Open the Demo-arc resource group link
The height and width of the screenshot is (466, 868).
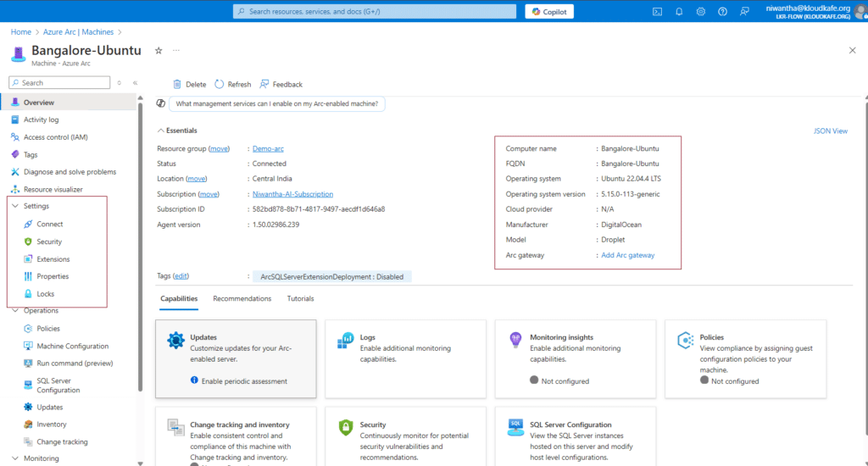(268, 148)
